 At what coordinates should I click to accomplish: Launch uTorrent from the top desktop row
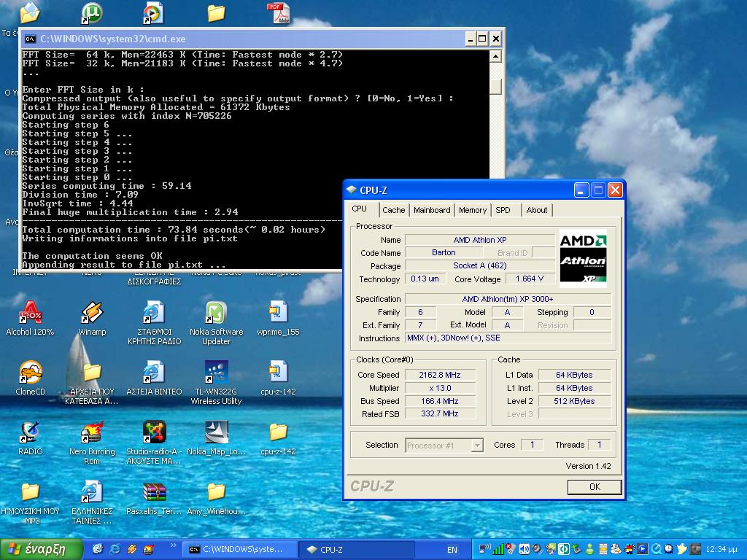[92, 13]
